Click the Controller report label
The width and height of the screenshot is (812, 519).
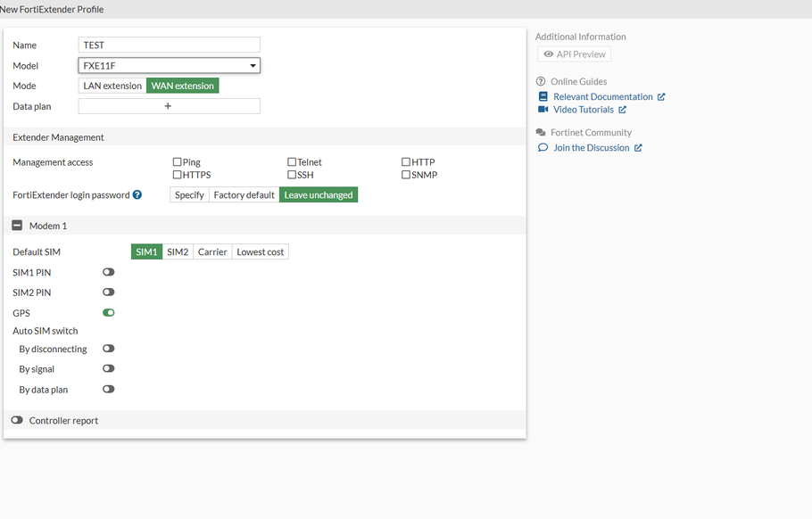63,421
